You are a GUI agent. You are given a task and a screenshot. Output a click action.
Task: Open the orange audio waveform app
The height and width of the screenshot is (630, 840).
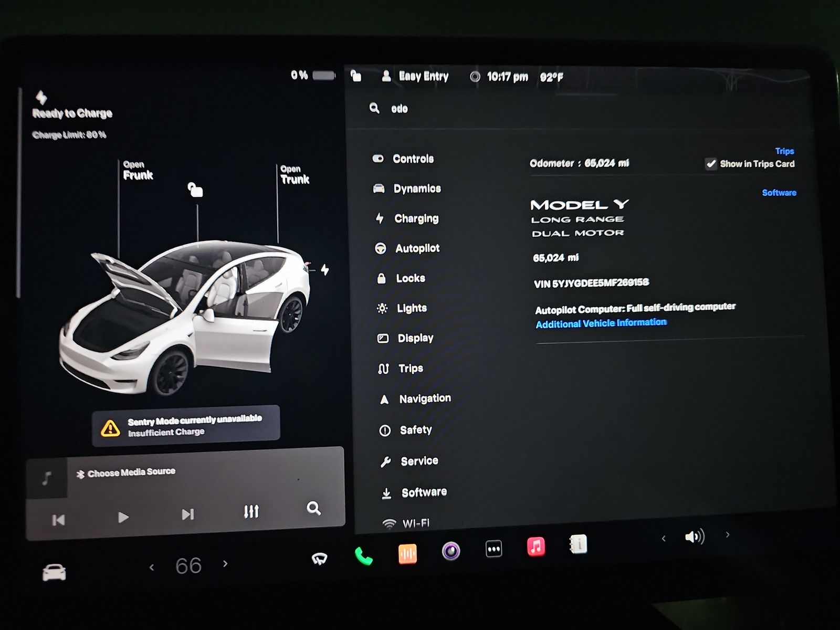pyautogui.click(x=407, y=553)
